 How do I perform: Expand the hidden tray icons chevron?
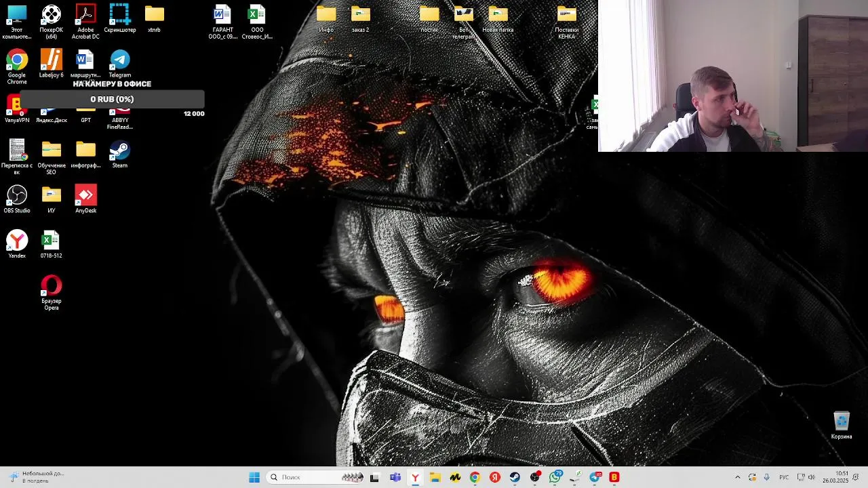click(738, 477)
